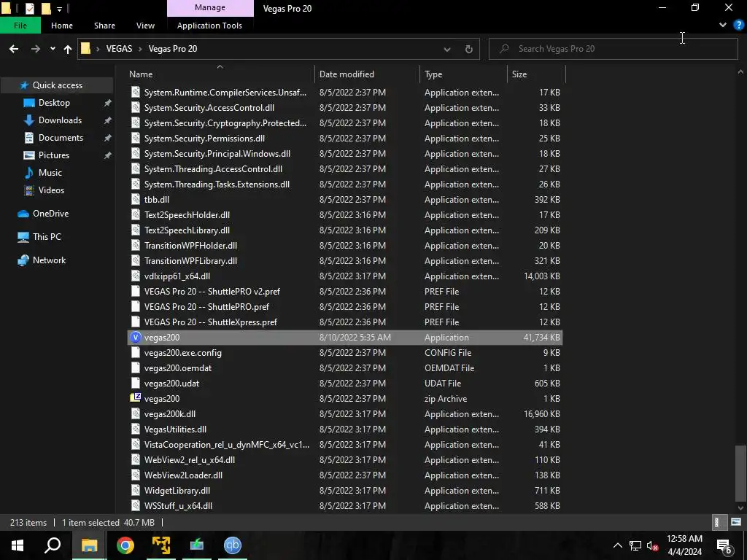The height and width of the screenshot is (560, 747).
Task: Select WebView2Loader.dll file
Action: pyautogui.click(x=345, y=475)
